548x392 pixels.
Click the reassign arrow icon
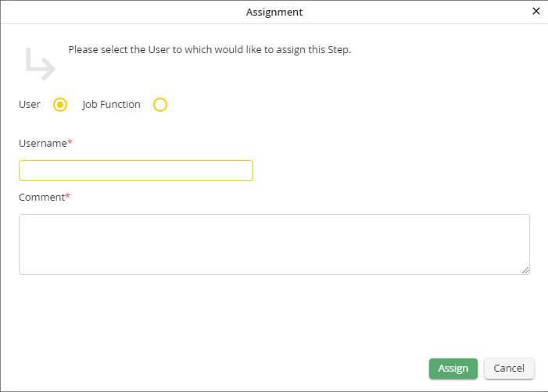coord(40,63)
